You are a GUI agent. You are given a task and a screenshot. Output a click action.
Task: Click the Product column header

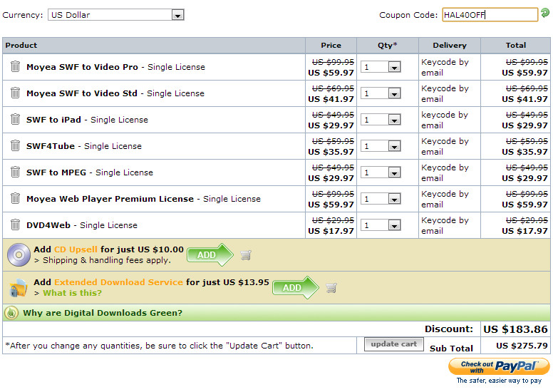[21, 45]
